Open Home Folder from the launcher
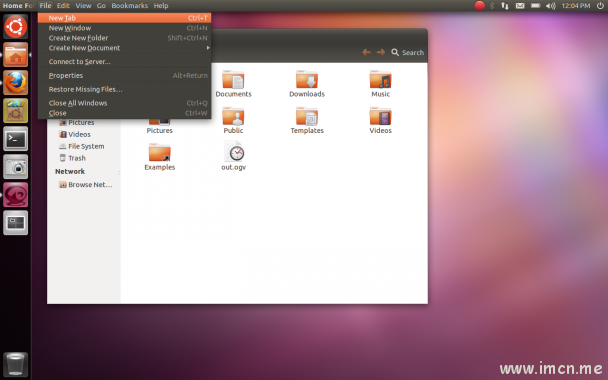The height and width of the screenshot is (380, 608). (16, 55)
